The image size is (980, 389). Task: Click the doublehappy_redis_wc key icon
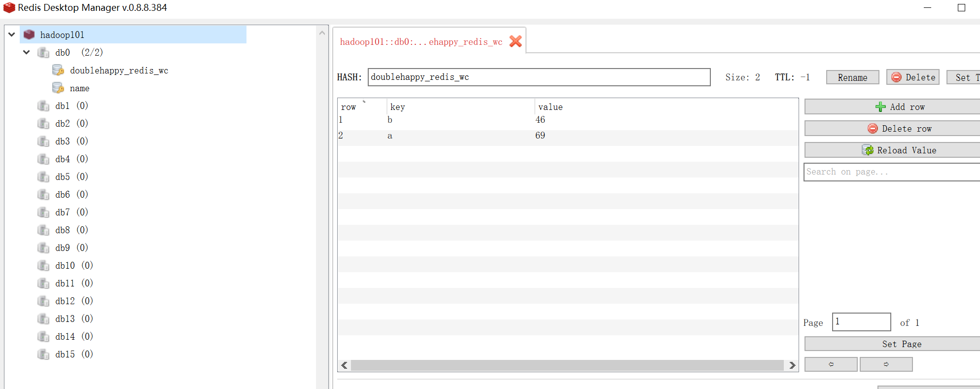point(58,70)
